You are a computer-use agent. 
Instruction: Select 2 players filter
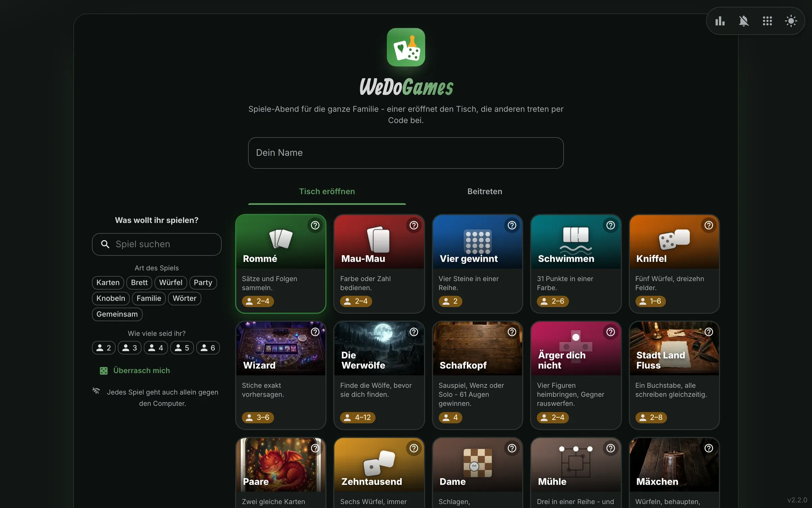pos(104,348)
